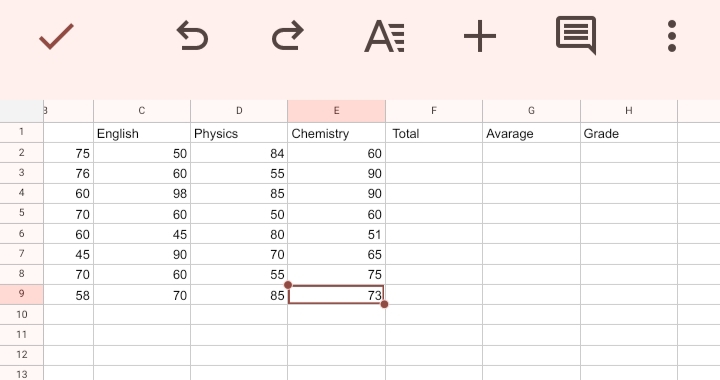
Task: Select English cell with value 90
Action: tap(142, 254)
